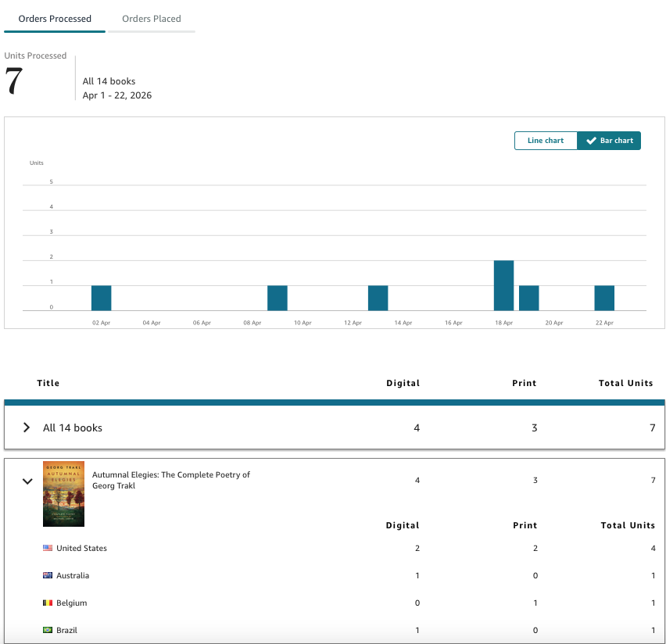Screen dimensions: 666x644
Task: Click the nested Print subheader
Action: pyautogui.click(x=525, y=525)
